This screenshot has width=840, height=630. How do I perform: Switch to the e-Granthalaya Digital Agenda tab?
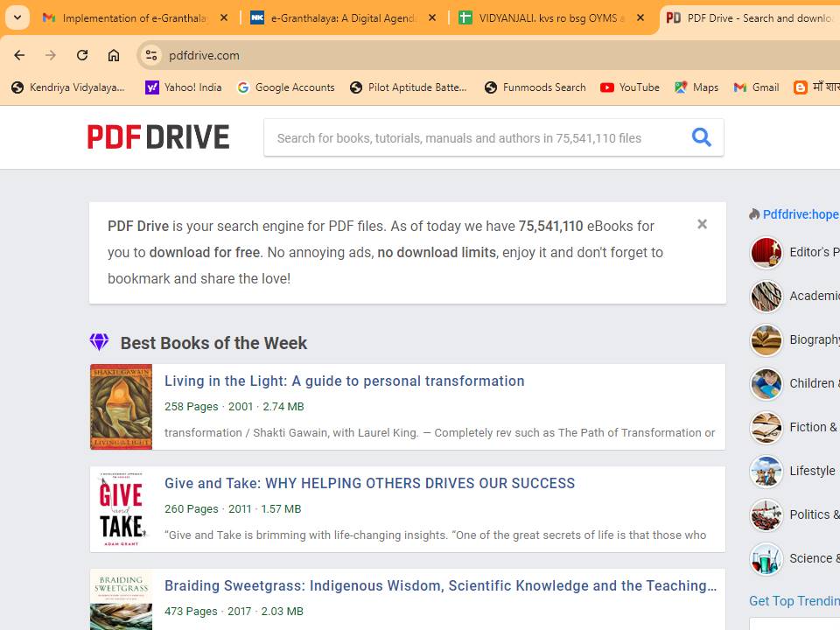(333, 17)
